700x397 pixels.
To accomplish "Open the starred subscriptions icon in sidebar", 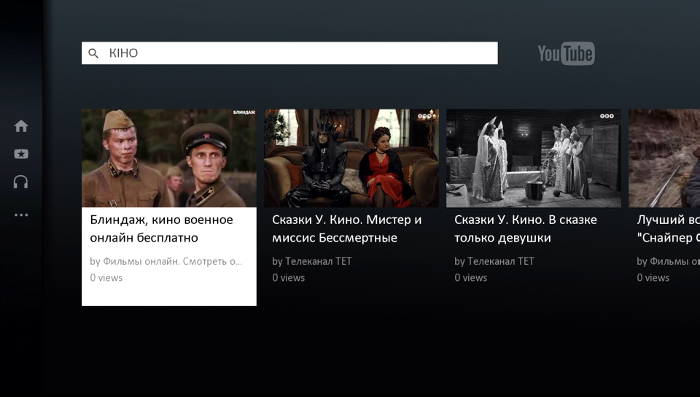I will pyautogui.click(x=21, y=154).
